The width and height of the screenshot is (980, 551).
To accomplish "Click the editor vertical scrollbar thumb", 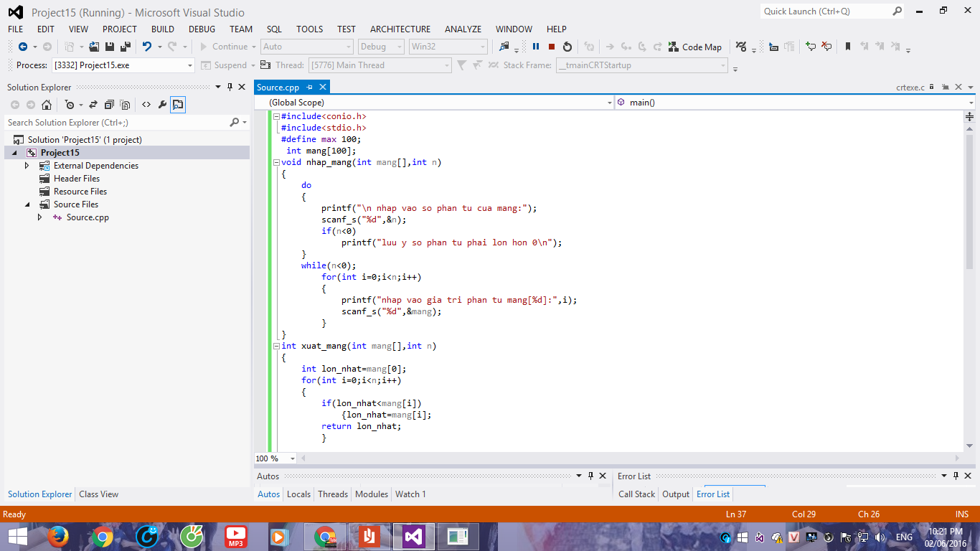I will [969, 201].
